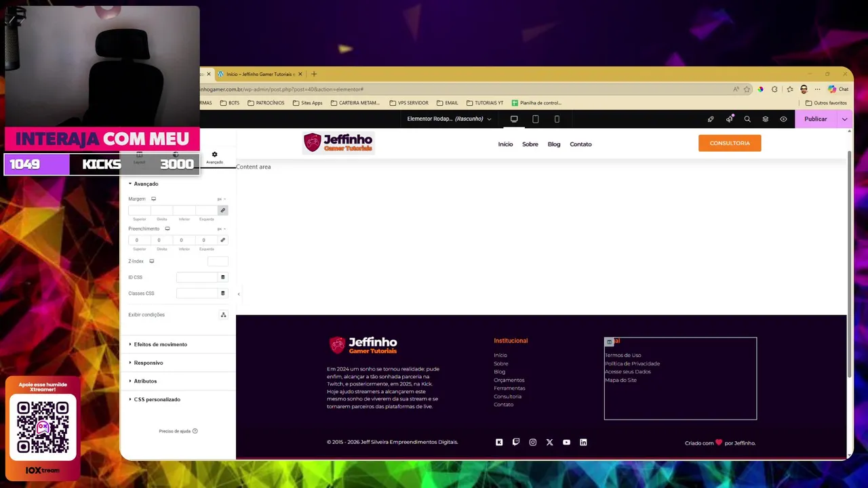
Task: Click Contato in site header menu
Action: (x=580, y=144)
